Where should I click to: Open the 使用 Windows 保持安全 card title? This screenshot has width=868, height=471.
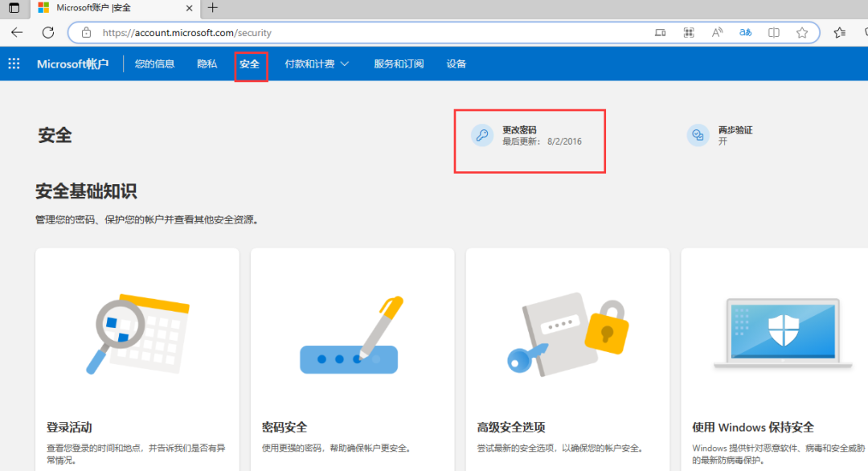[753, 428]
